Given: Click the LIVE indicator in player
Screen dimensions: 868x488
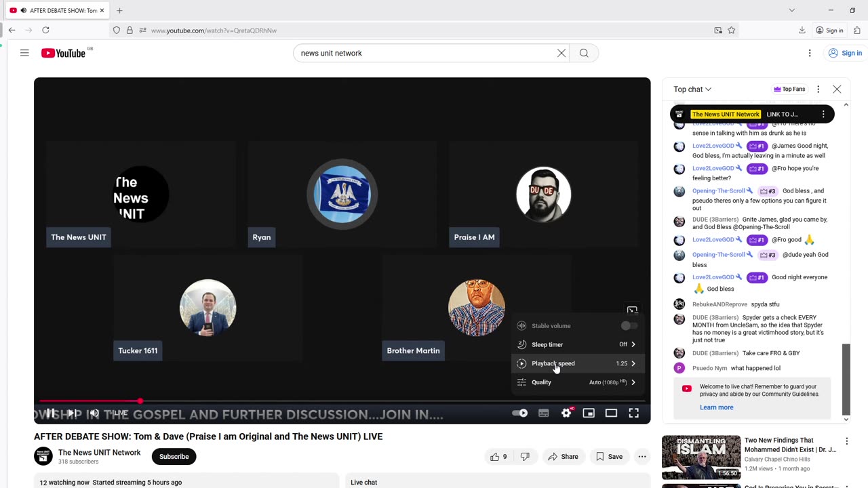Looking at the screenshot, I should [x=120, y=413].
